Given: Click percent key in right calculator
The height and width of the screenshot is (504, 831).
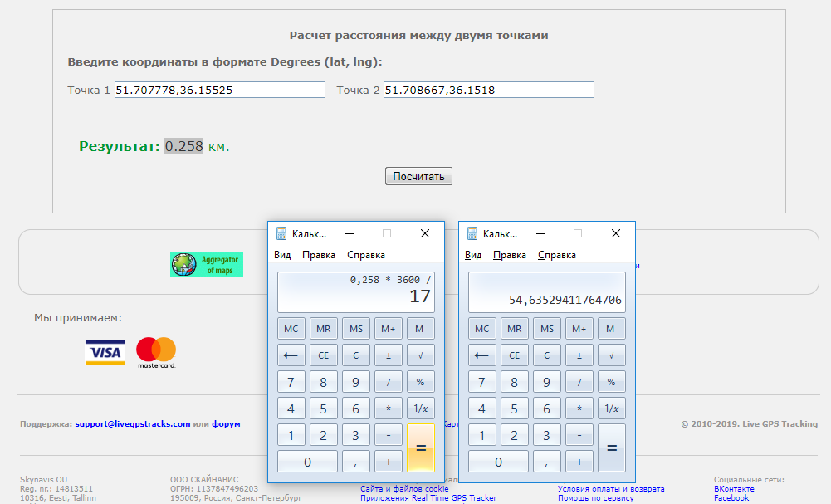Looking at the screenshot, I should pos(612,382).
